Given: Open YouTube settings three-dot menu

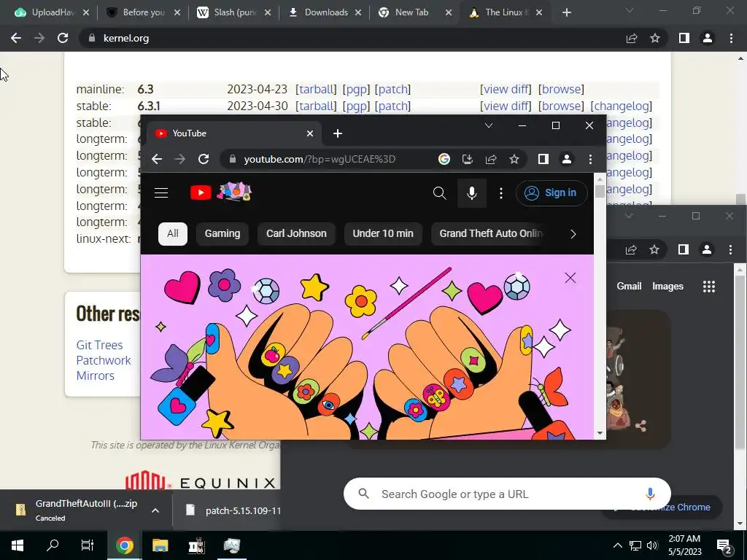Looking at the screenshot, I should click(500, 192).
